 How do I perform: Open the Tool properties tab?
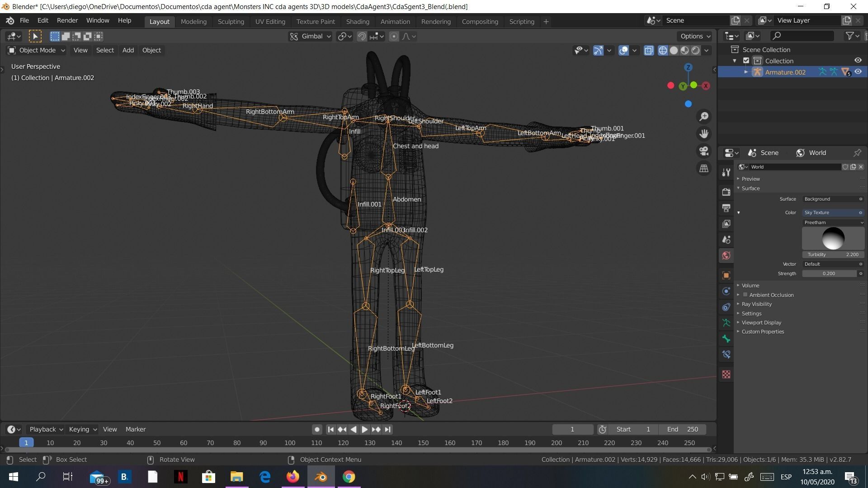726,172
